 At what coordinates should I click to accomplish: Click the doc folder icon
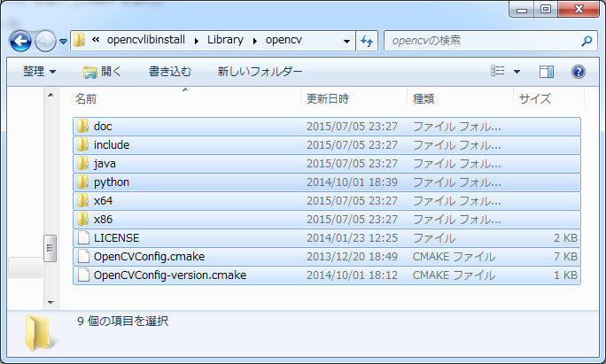coord(82,126)
